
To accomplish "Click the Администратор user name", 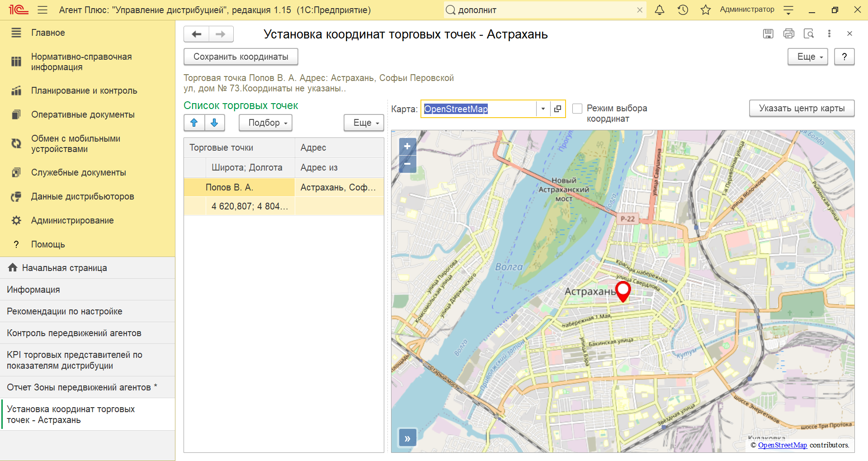I will click(747, 10).
